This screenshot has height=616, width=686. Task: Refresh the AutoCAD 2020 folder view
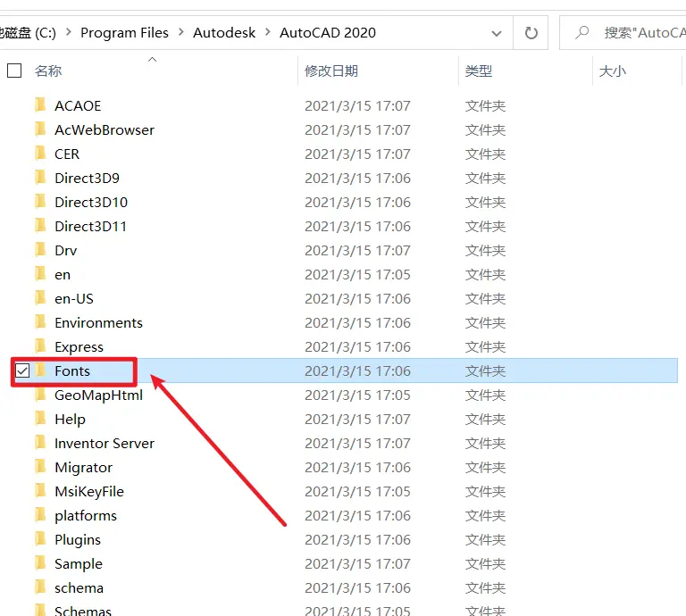point(531,33)
